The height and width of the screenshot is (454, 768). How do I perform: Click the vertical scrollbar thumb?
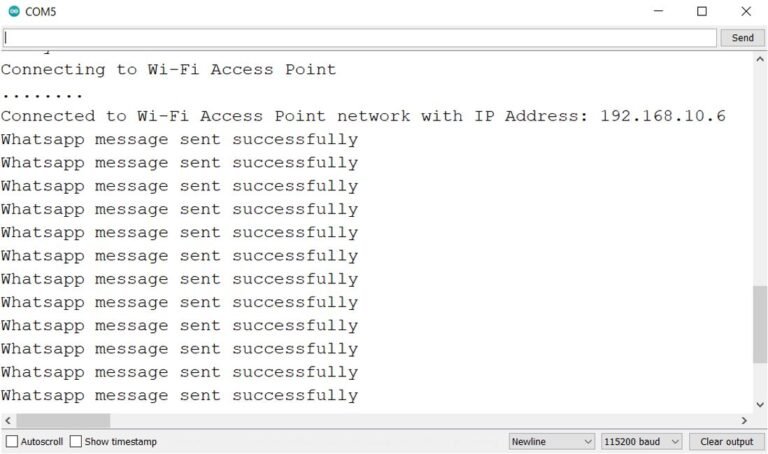[760, 324]
